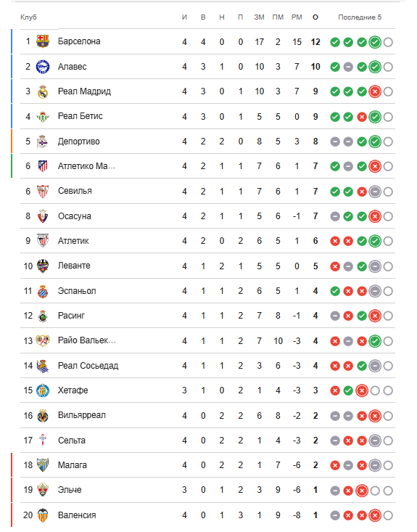This screenshot has height=532, width=417.
Task: Open the Атлетико Ма… team link
Action: (86, 166)
